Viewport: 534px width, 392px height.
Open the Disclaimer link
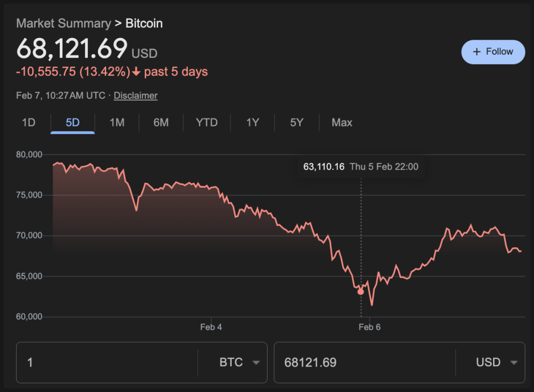[x=135, y=96]
